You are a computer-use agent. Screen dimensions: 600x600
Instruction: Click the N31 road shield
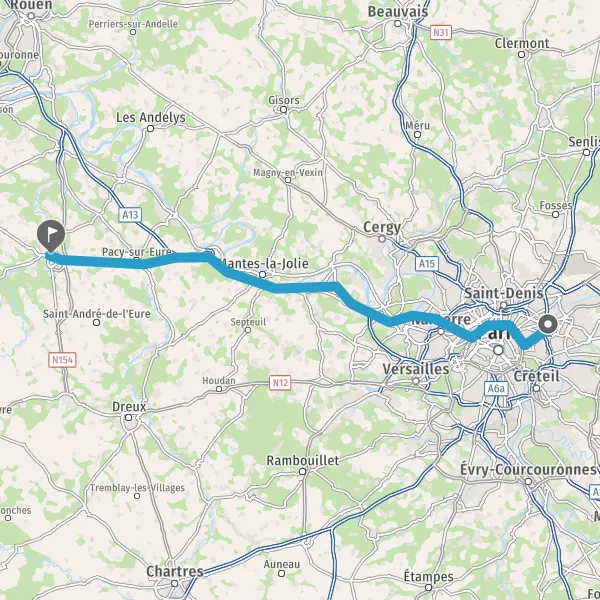(x=441, y=33)
